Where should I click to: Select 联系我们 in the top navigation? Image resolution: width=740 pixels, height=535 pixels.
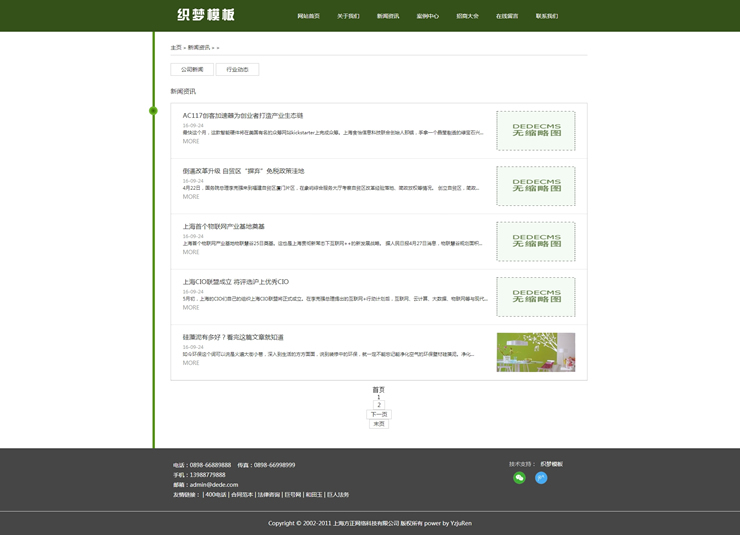[547, 16]
